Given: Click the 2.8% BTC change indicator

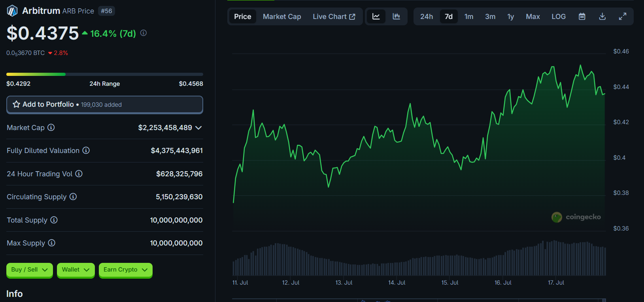Looking at the screenshot, I should coord(58,53).
